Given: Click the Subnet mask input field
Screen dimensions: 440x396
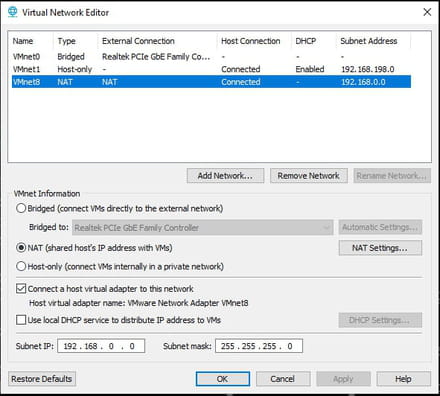Looking at the screenshot, I should coord(259,346).
